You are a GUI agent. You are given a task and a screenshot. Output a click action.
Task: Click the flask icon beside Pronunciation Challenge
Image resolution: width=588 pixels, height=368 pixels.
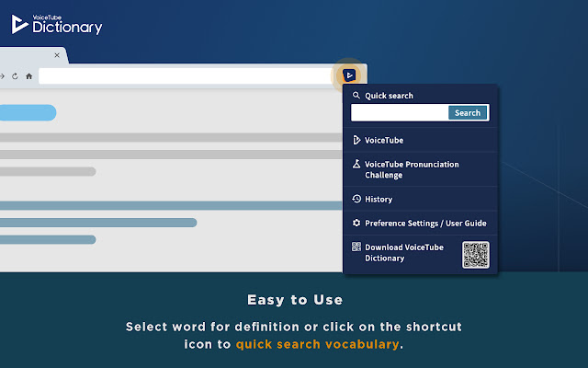(x=356, y=164)
